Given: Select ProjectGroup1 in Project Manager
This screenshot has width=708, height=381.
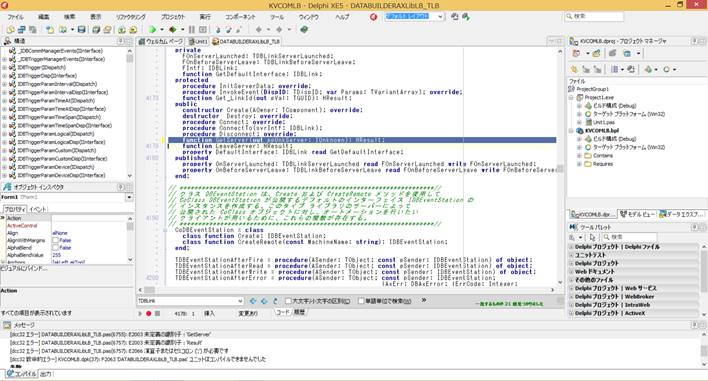Looking at the screenshot, I should click(x=592, y=89).
